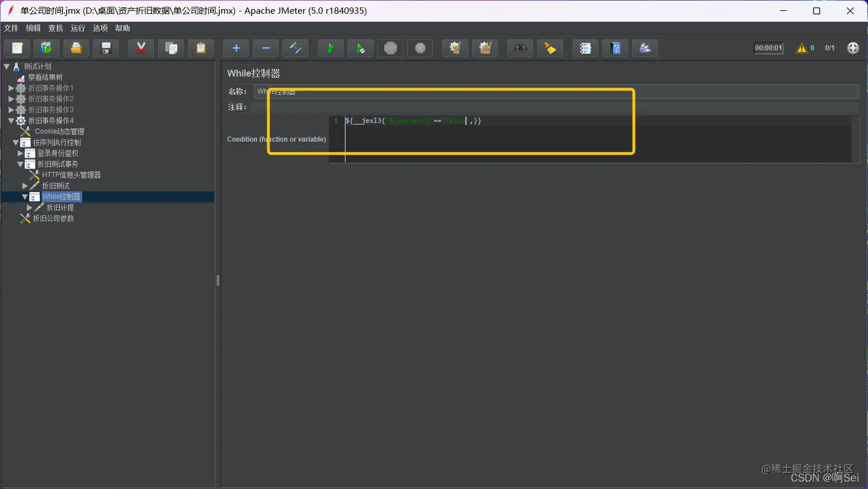Viewport: 868px width, 489px height.
Task: Expand all nodes with plus icon
Action: click(236, 48)
